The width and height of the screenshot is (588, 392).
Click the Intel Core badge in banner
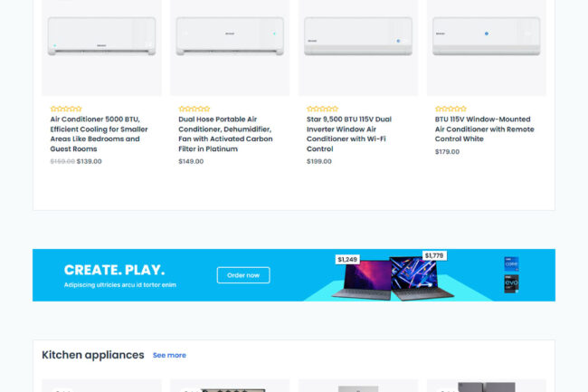[511, 264]
